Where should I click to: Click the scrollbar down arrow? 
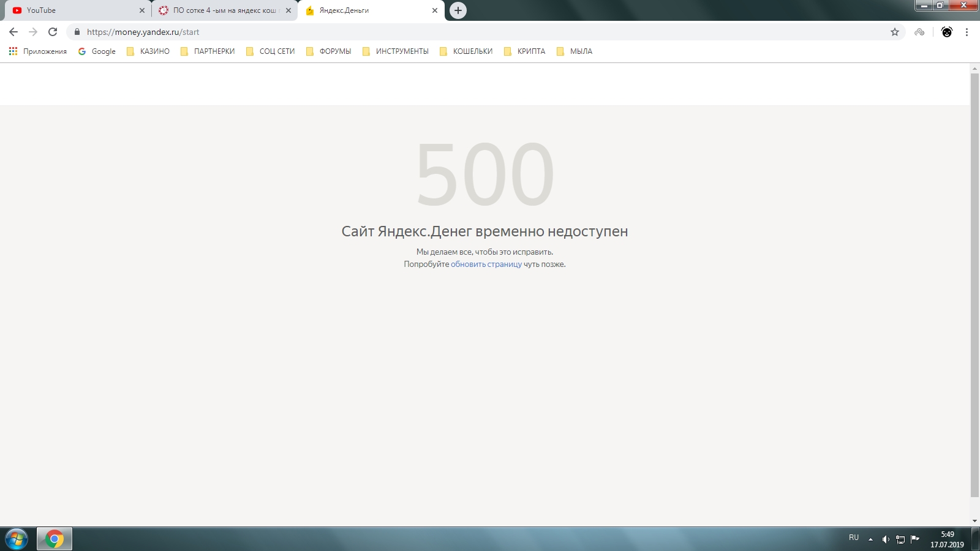974,521
